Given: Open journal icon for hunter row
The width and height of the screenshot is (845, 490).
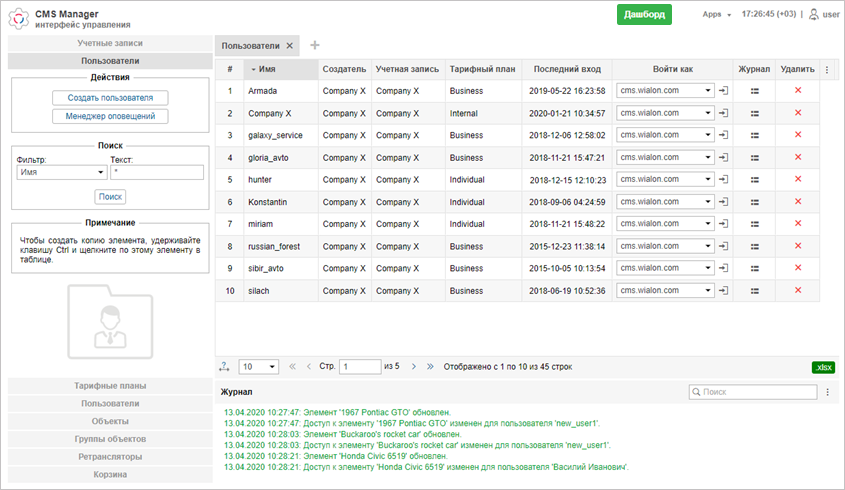Looking at the screenshot, I should tap(754, 180).
